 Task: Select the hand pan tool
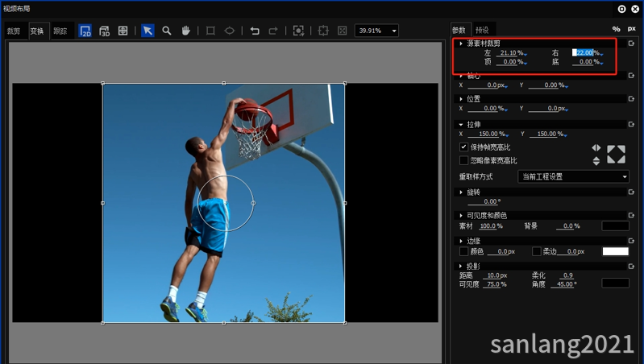(185, 31)
